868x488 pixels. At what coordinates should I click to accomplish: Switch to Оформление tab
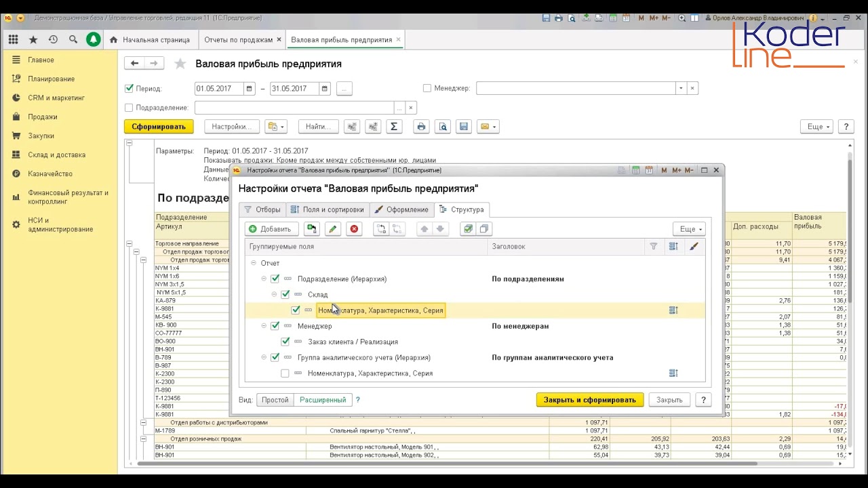[401, 209]
